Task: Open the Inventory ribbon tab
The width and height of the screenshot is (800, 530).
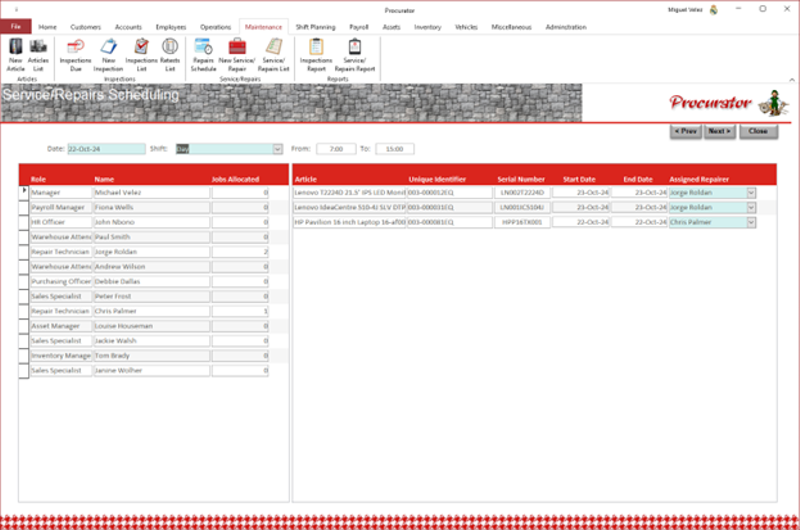Action: (427, 27)
